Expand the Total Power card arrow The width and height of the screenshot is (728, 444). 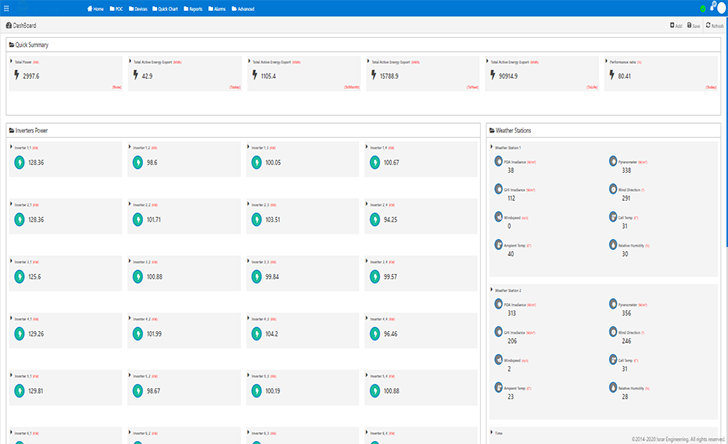(x=11, y=61)
